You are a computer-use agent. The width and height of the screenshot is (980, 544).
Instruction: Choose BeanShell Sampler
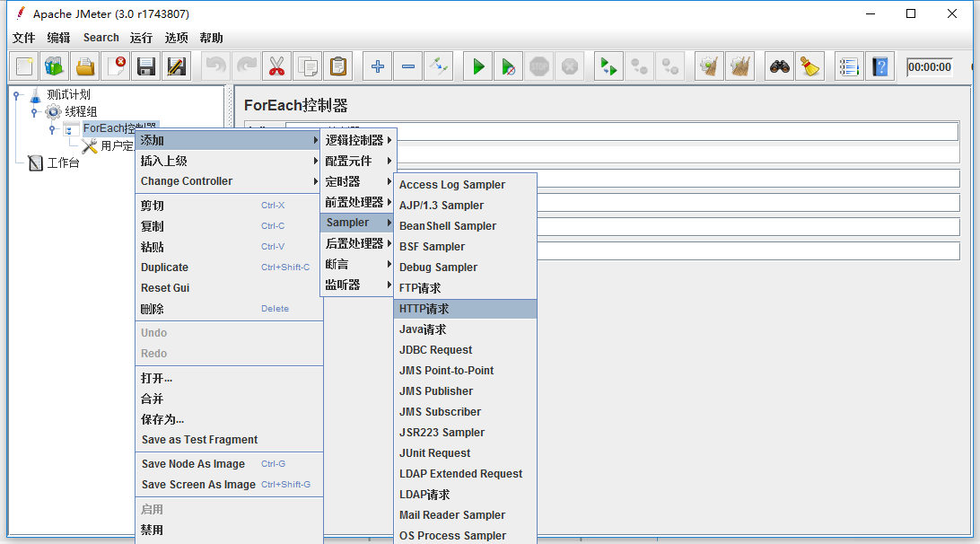coord(465,225)
